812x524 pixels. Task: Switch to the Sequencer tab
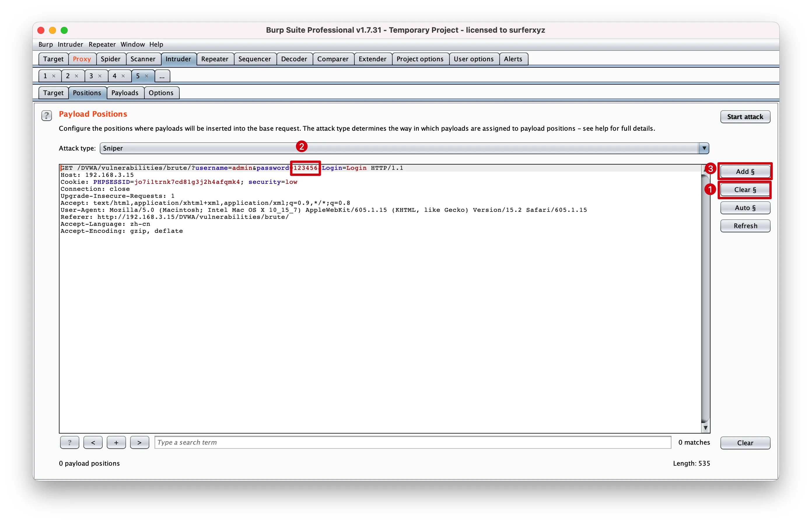click(255, 59)
